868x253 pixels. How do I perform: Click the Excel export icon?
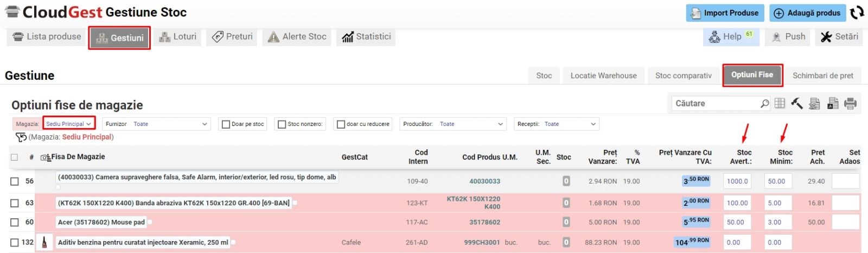[x=814, y=103]
